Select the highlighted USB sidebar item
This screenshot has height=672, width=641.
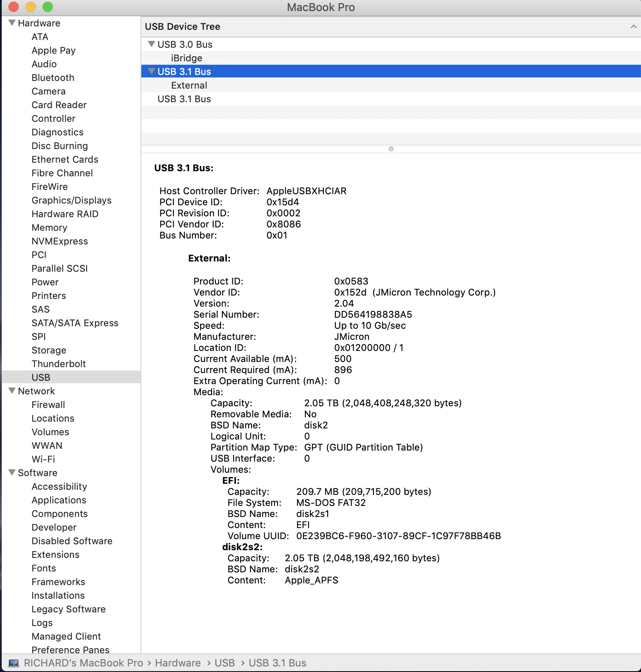pyautogui.click(x=71, y=377)
